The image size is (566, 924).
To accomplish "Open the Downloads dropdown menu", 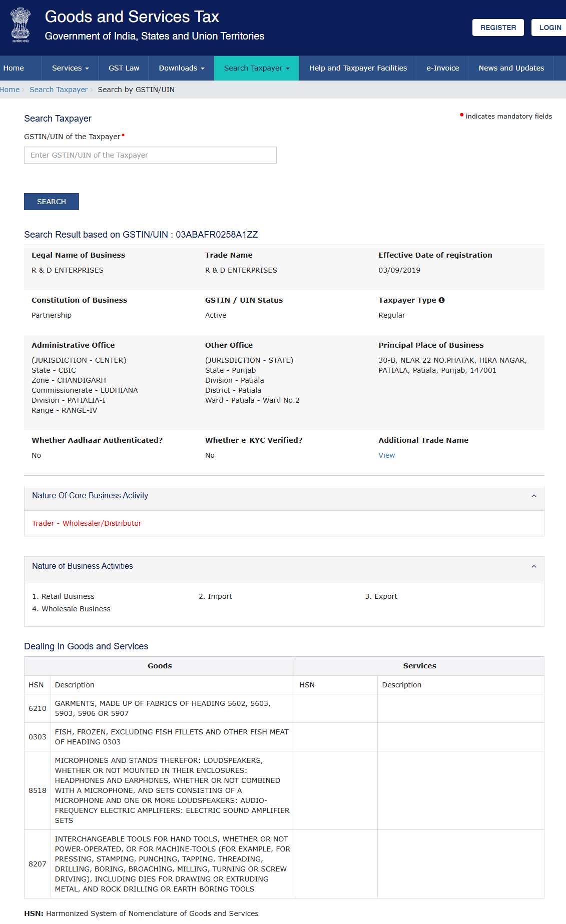I will tap(182, 68).
